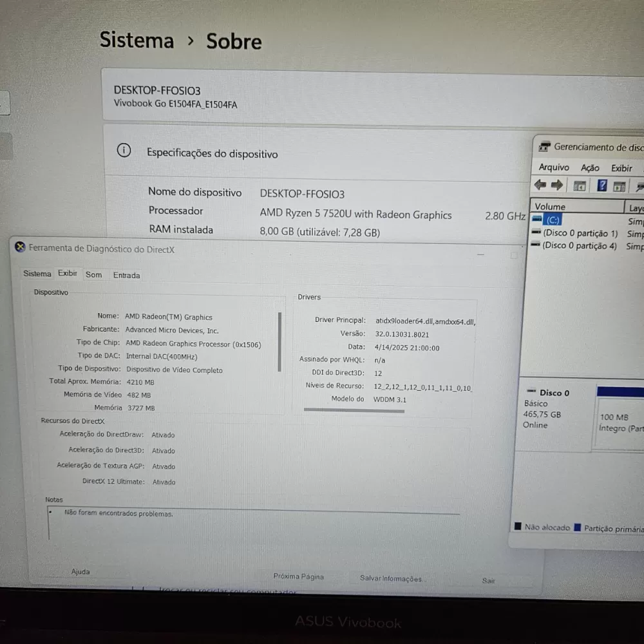
Task: Open Help via the question mark toolbar icon
Action: pos(601,185)
